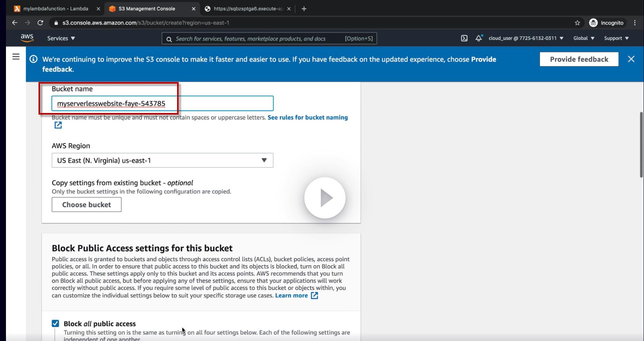Open the Learn more link
The height and width of the screenshot is (341, 644).
(x=291, y=295)
